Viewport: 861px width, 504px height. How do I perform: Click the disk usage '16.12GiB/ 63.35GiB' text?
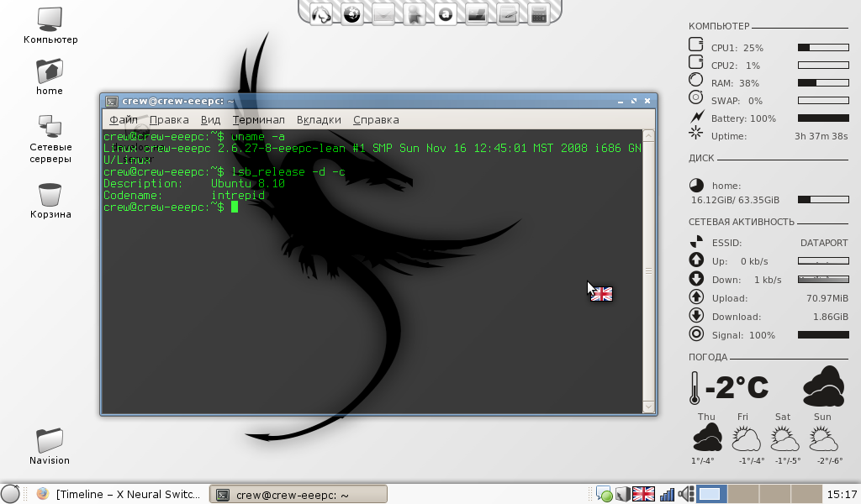tap(735, 200)
